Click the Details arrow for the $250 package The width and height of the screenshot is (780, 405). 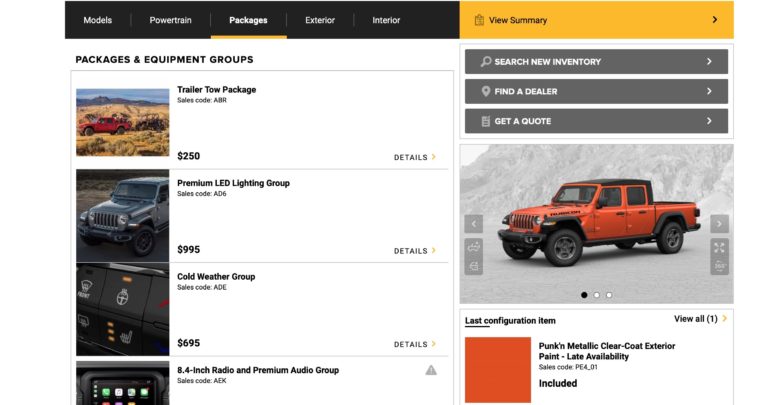(x=434, y=157)
